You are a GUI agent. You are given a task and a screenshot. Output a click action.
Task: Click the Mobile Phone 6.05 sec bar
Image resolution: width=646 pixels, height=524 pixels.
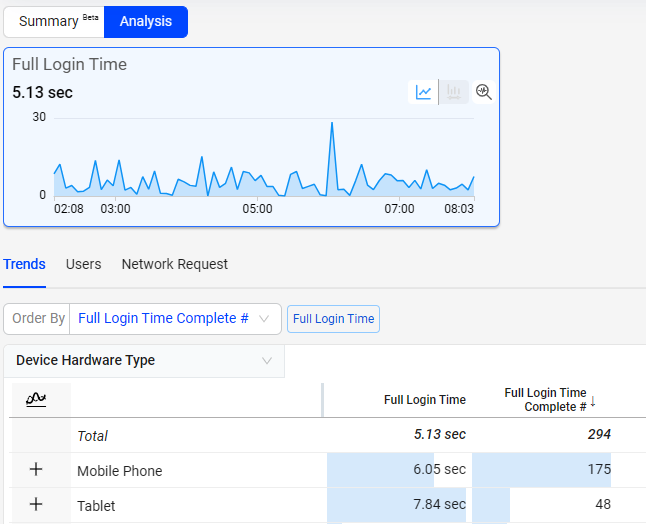coord(397,470)
